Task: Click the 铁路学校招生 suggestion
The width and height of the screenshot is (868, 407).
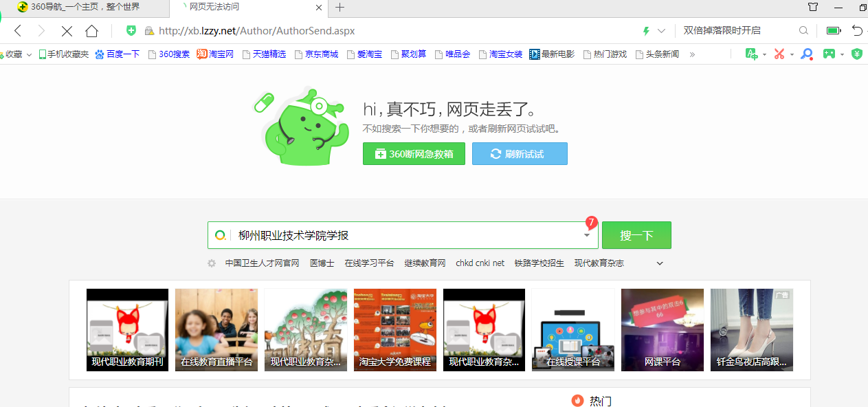Action: 539,263
